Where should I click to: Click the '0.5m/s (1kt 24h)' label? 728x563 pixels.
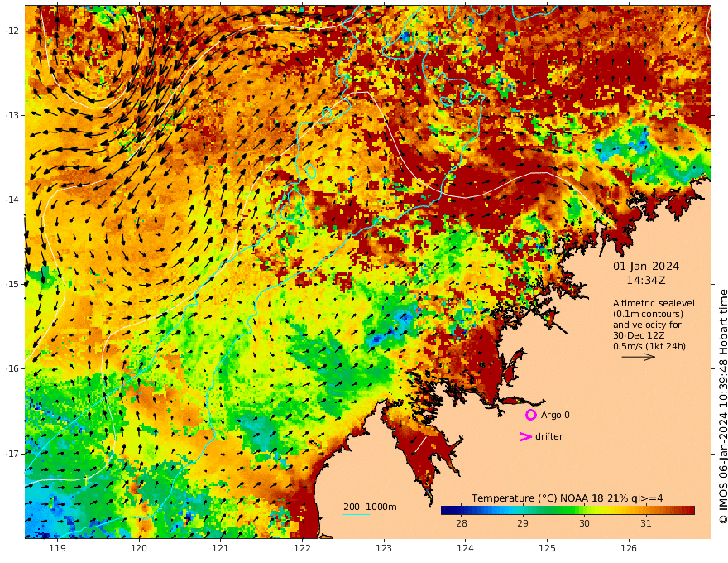(649, 346)
